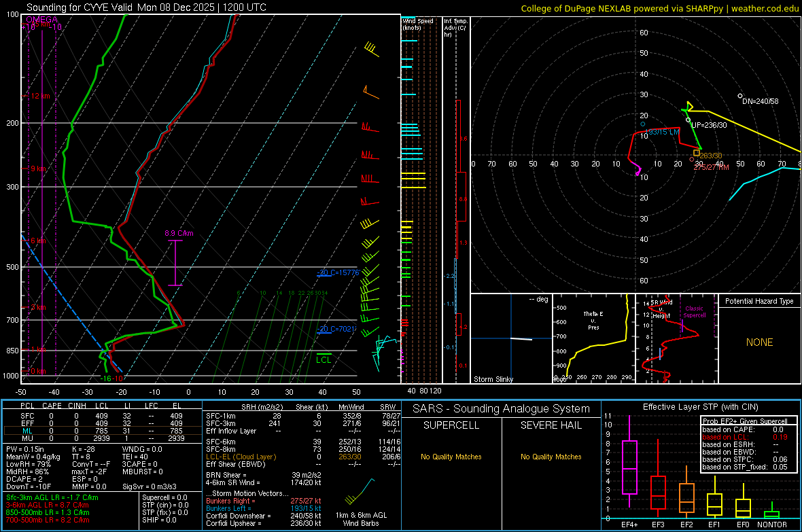Click the -20 C=15776' height label

click(338, 272)
